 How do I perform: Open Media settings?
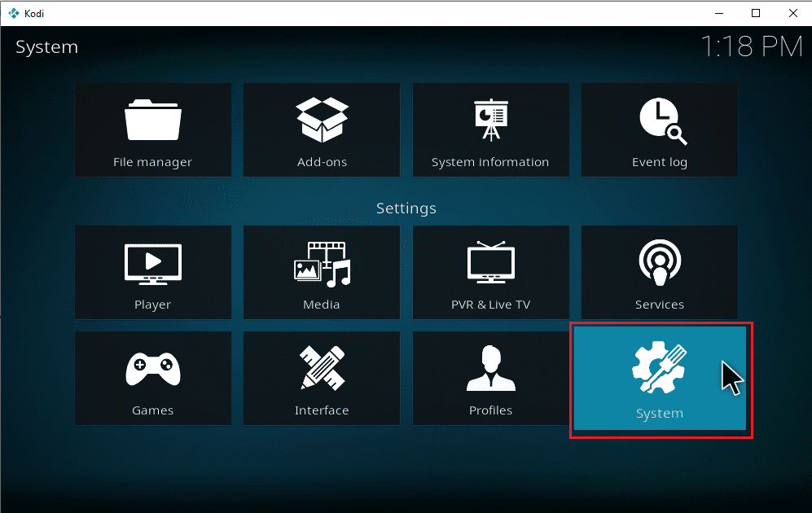pos(321,272)
